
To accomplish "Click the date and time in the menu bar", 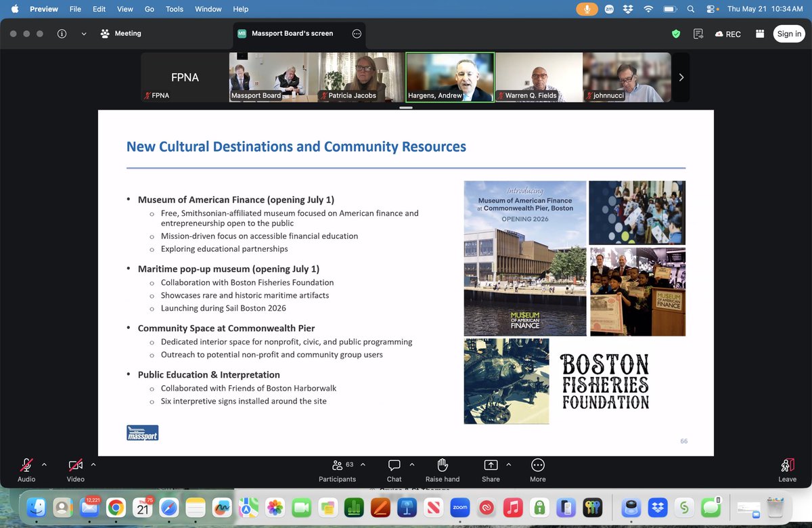I will [x=765, y=9].
